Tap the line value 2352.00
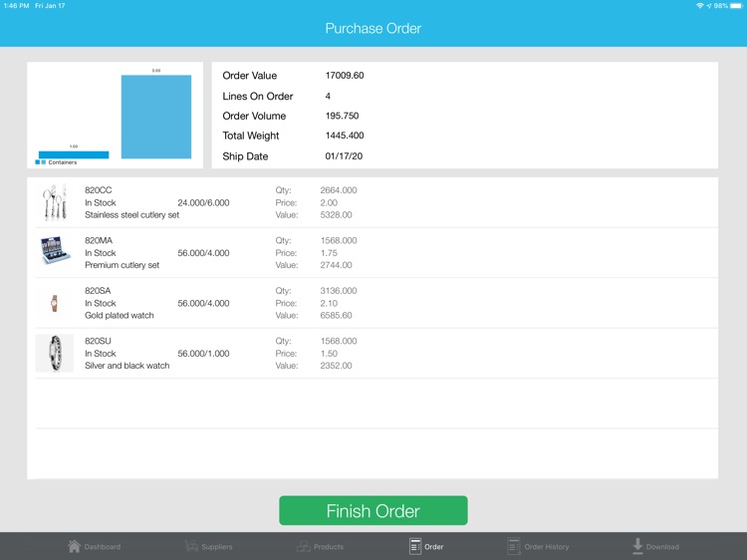The width and height of the screenshot is (747, 560). point(336,366)
